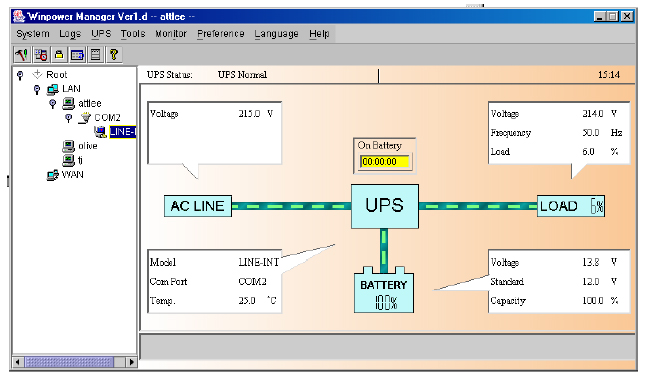The height and width of the screenshot is (387, 648).
Task: Collapse the COM2 port expander
Action: pyautogui.click(x=69, y=118)
